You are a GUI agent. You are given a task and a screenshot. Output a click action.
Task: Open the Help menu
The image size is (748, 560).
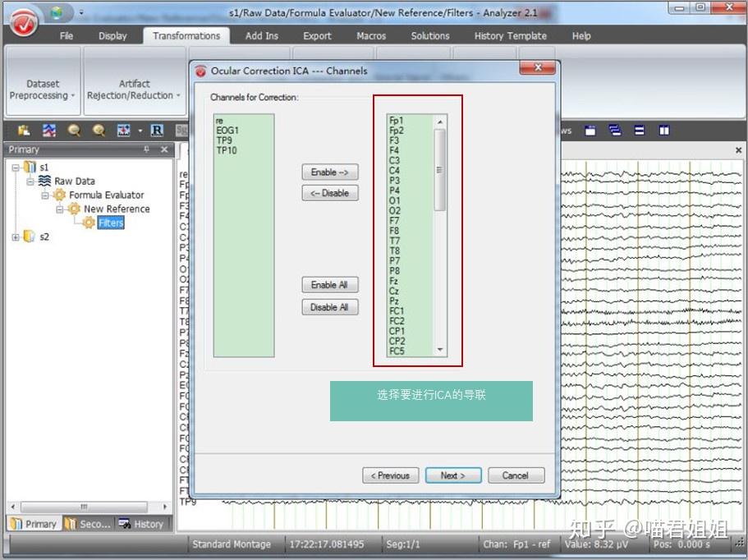tap(581, 36)
